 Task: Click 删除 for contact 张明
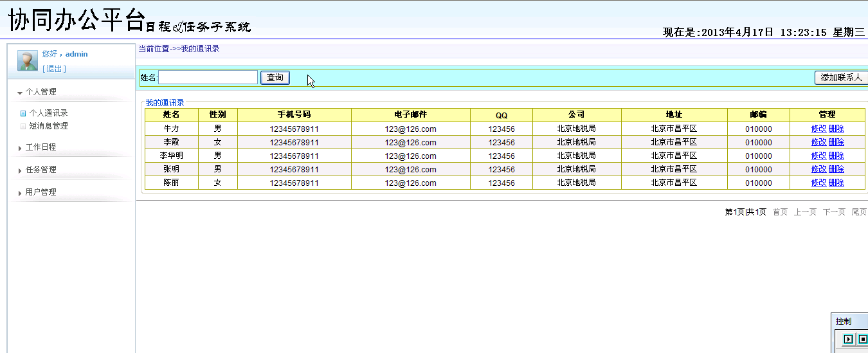(x=836, y=169)
